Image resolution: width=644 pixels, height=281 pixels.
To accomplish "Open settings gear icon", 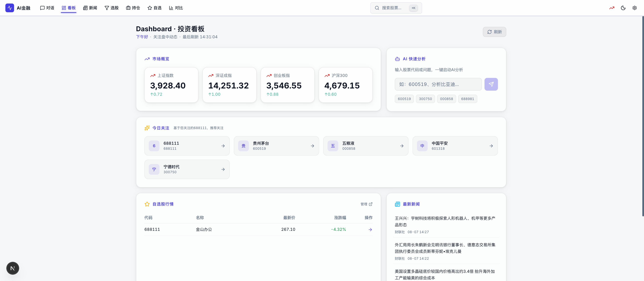I will tap(634, 8).
